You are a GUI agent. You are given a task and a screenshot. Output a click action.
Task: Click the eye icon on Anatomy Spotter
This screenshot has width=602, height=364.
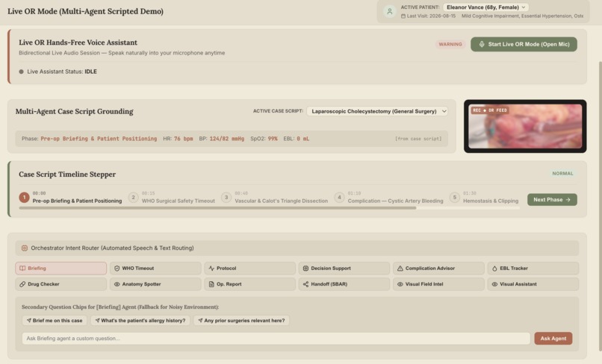pyautogui.click(x=117, y=284)
